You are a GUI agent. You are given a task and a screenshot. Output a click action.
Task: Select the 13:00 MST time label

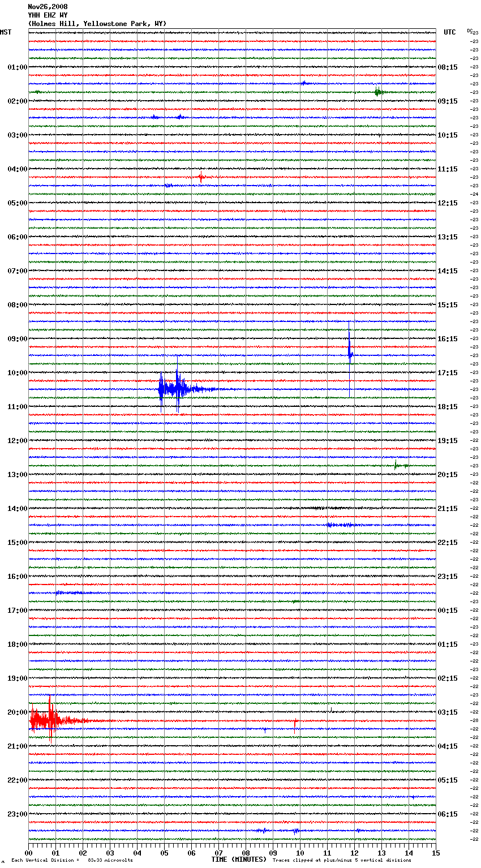pyautogui.click(x=18, y=475)
